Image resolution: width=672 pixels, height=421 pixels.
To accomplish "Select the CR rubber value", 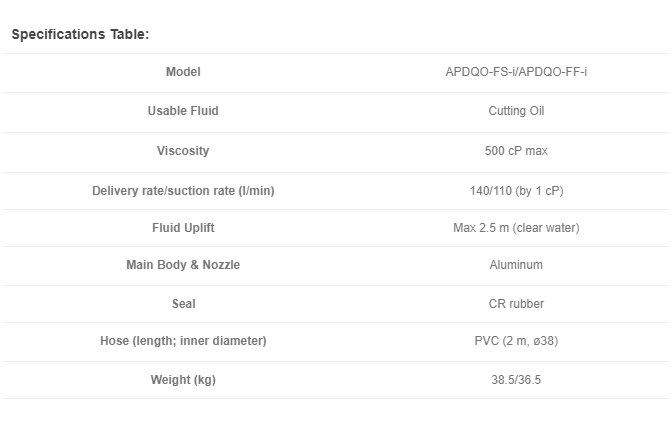I will 516,304.
